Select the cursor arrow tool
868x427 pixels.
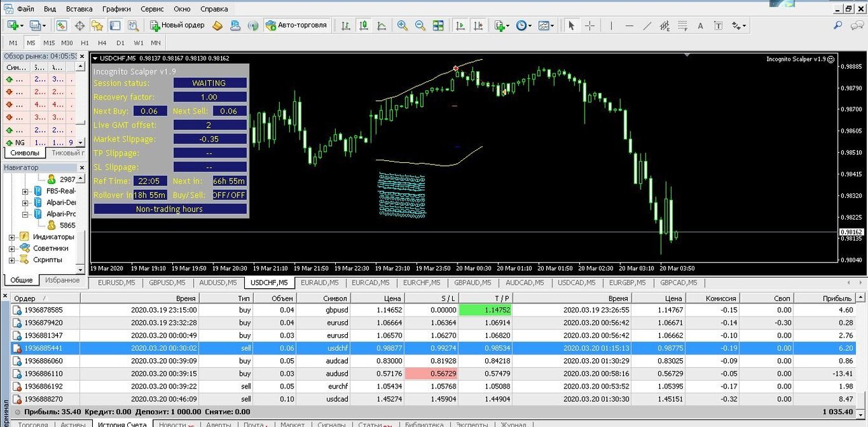coord(571,26)
